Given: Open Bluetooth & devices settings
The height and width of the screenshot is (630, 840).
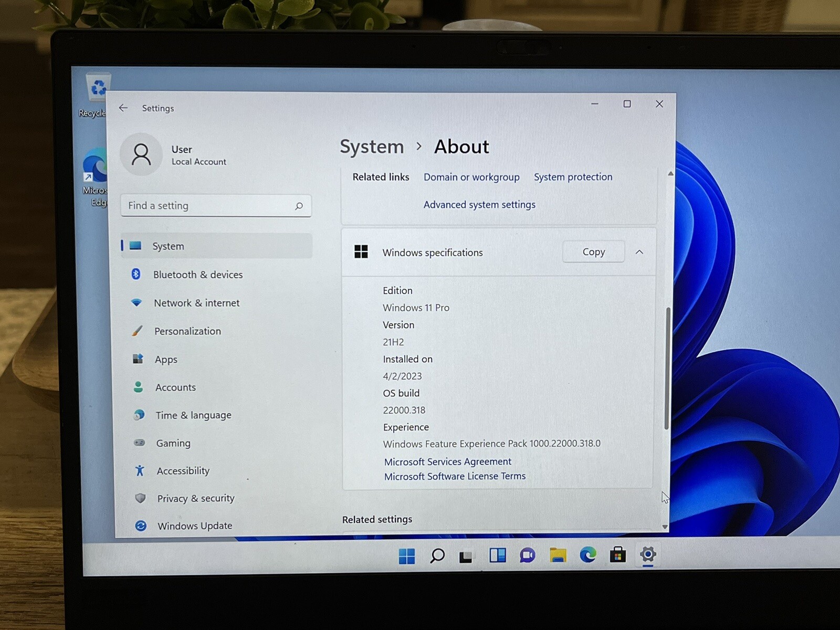Looking at the screenshot, I should pos(198,275).
